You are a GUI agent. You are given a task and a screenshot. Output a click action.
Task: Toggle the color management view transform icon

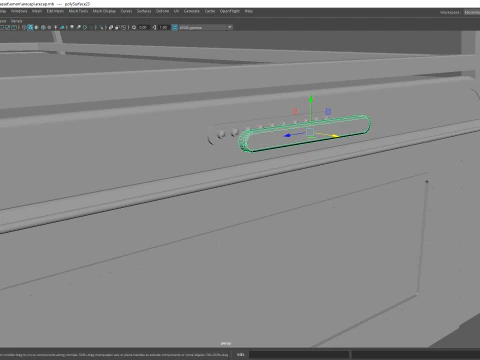pos(175,27)
